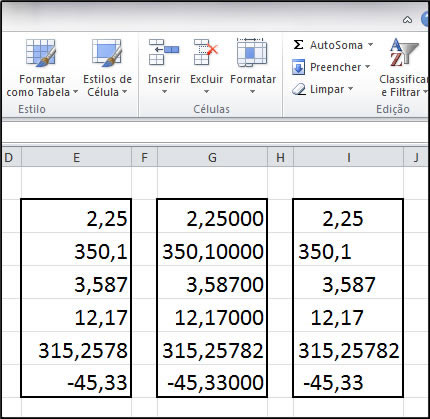Expand the Preencher dropdown arrow
430x419 pixels.
pyautogui.click(x=367, y=67)
